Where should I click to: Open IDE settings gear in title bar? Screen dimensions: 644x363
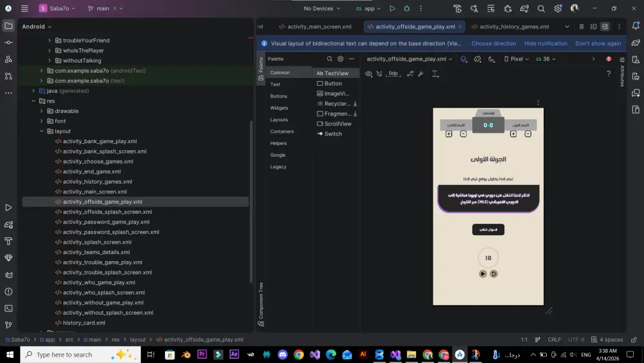[x=558, y=8]
